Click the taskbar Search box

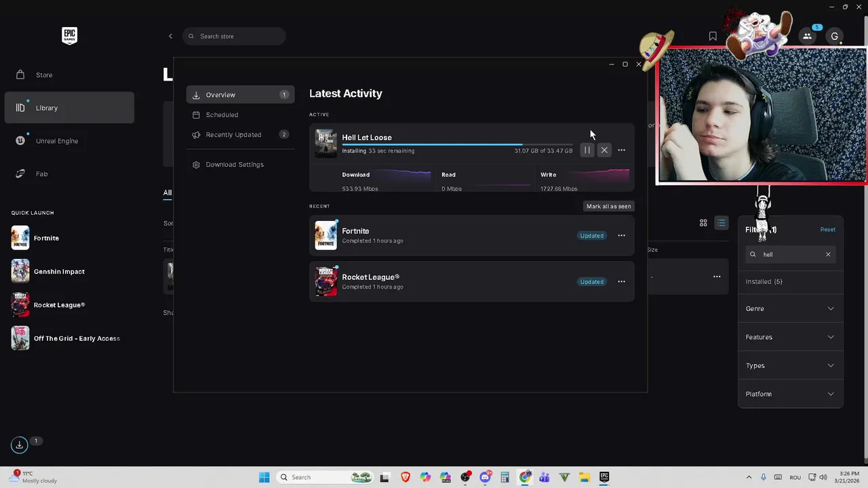325,477
